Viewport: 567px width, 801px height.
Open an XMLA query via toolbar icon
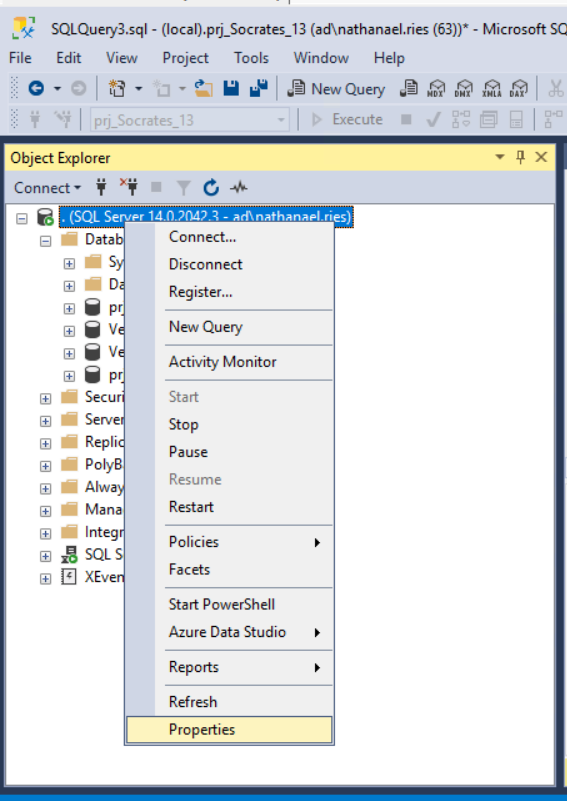[x=491, y=88]
